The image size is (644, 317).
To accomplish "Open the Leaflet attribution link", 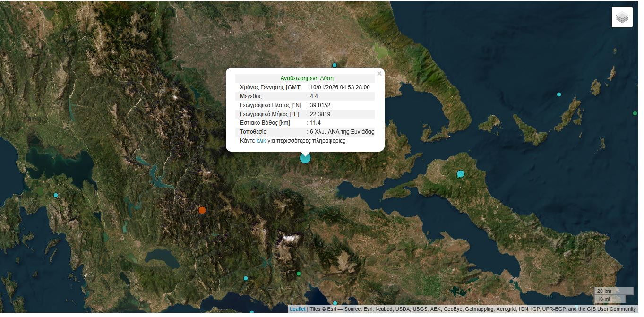I will [297, 309].
